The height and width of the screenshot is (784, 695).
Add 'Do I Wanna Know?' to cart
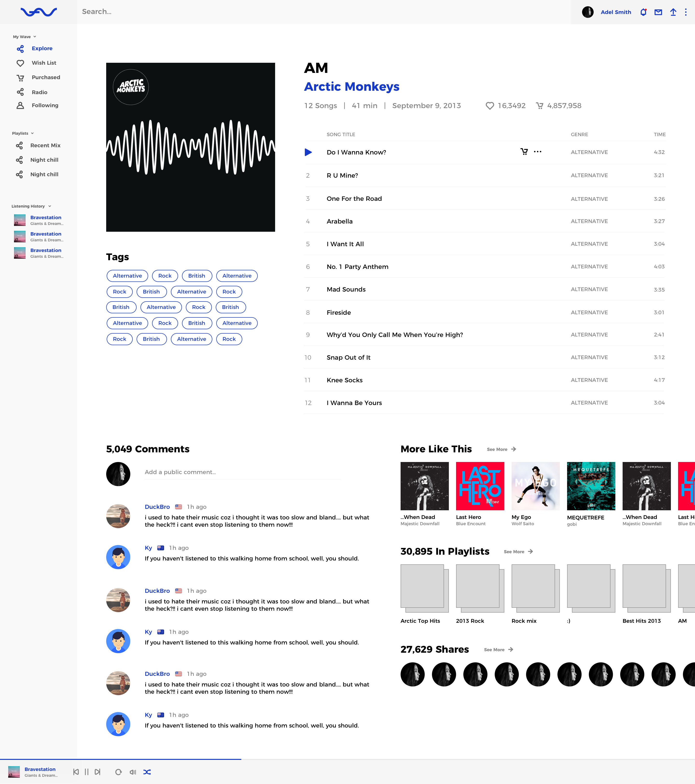coord(524,152)
